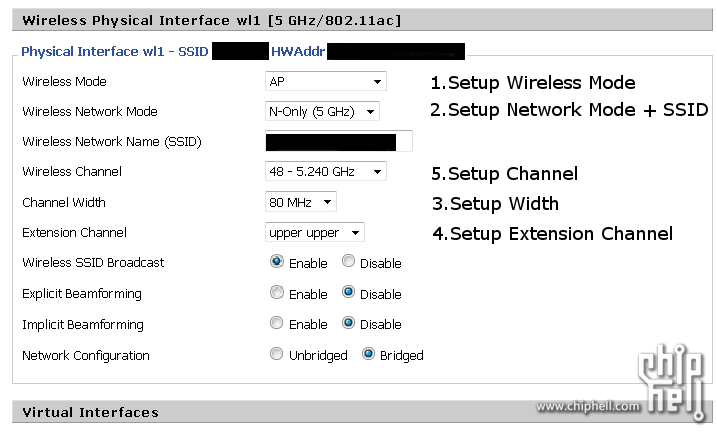This screenshot has width=717, height=435.
Task: Choose Bridged network configuration
Action: (x=368, y=354)
